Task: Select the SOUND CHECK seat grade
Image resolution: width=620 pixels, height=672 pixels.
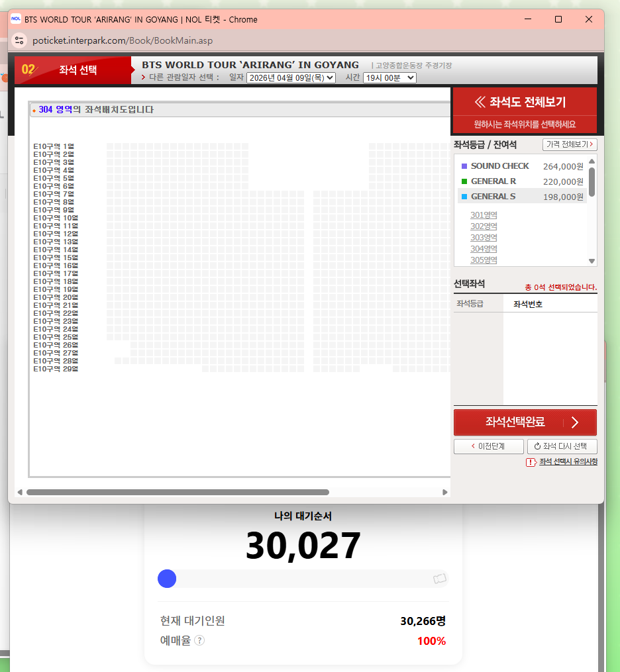Action: tap(500, 166)
